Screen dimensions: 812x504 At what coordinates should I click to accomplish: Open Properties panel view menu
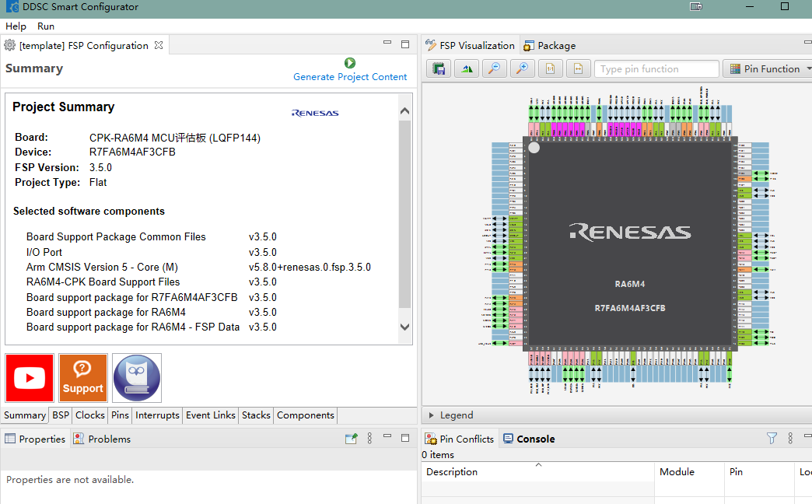point(370,439)
